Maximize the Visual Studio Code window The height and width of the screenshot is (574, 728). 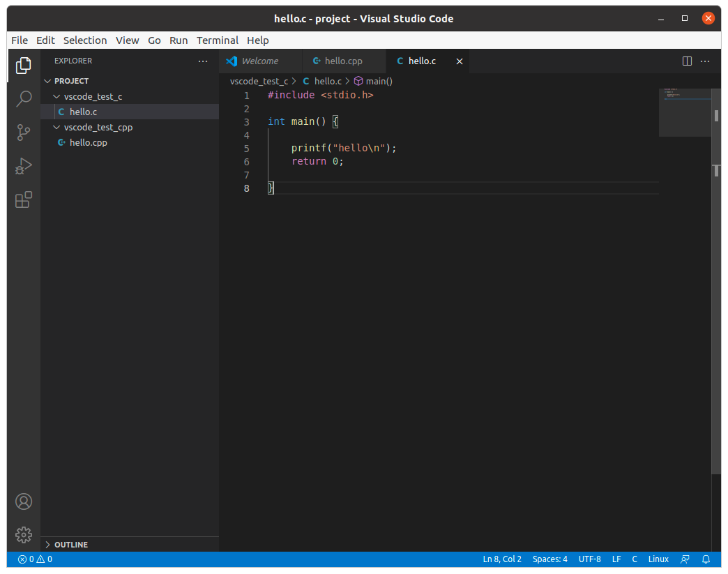tap(684, 18)
